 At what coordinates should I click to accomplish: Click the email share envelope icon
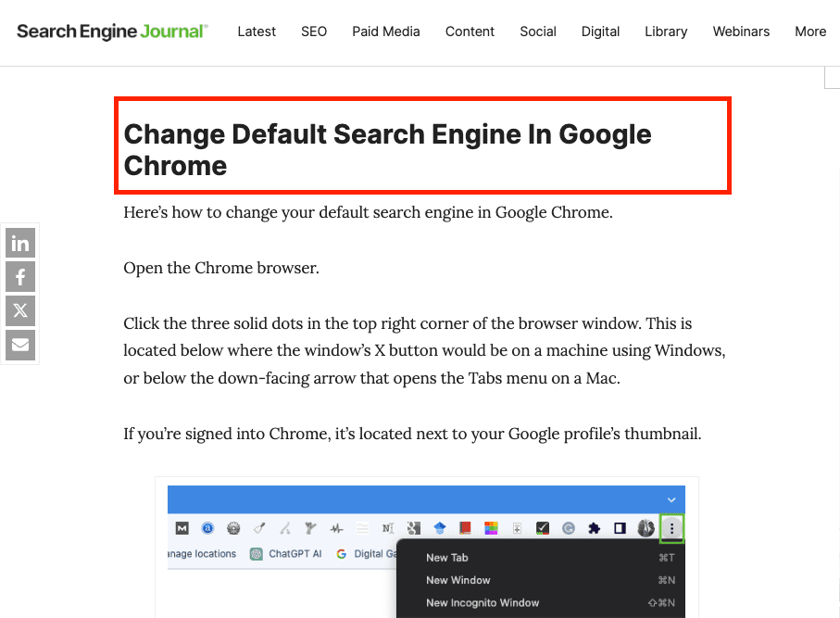pos(20,345)
